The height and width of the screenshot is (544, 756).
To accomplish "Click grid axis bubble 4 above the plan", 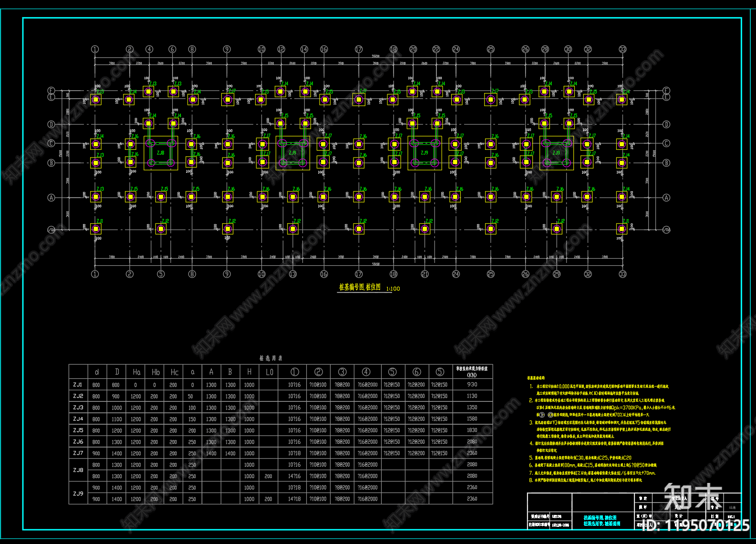I will coord(149,49).
